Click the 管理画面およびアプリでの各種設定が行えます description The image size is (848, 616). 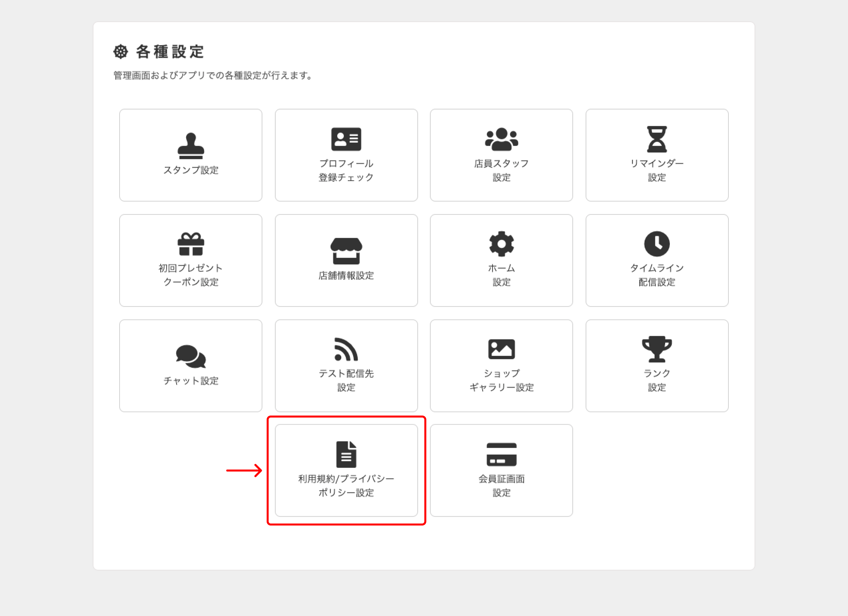tap(213, 76)
